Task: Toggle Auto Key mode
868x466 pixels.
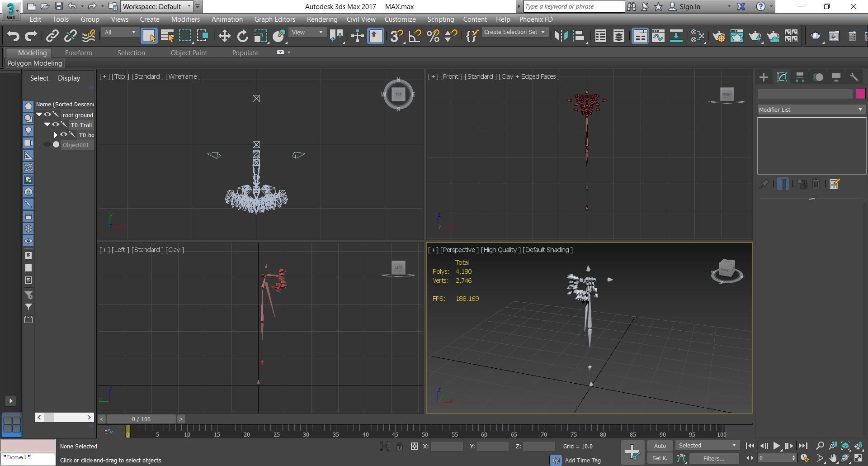Action: (x=660, y=446)
